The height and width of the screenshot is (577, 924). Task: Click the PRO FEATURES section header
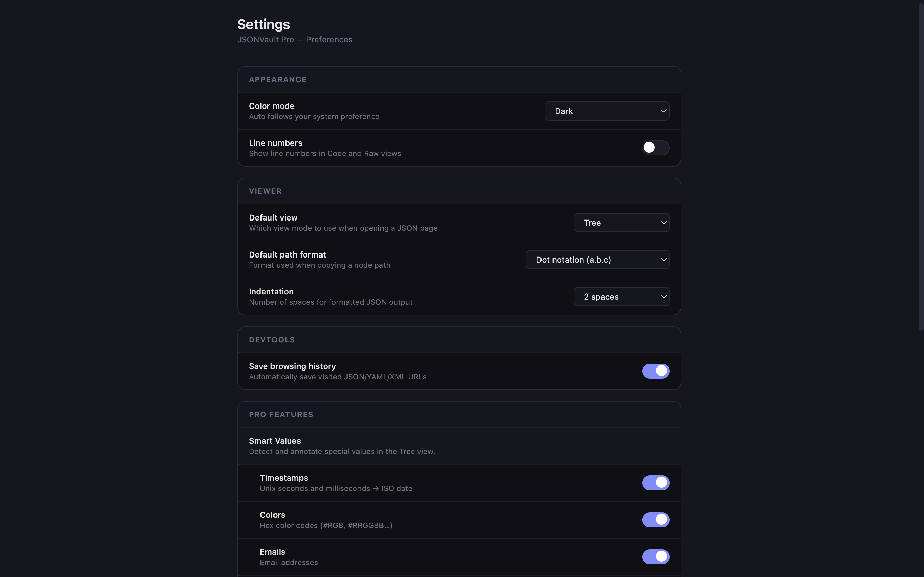[x=281, y=414]
